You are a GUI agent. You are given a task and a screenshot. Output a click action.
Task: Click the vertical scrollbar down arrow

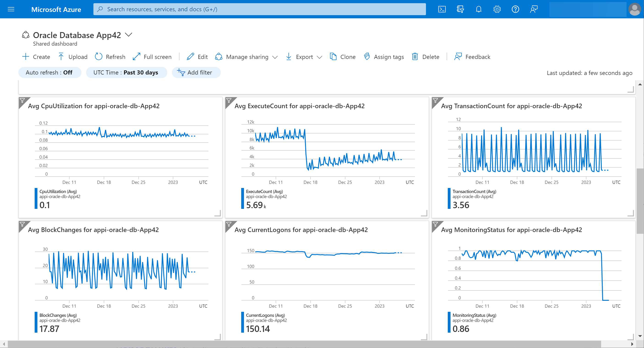pos(640,336)
